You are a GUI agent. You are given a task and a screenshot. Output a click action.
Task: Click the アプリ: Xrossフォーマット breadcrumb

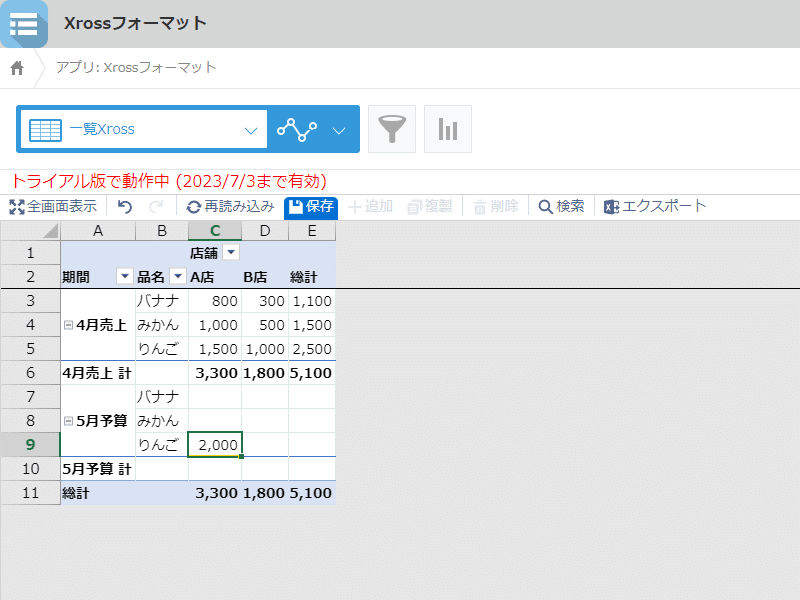[x=136, y=68]
